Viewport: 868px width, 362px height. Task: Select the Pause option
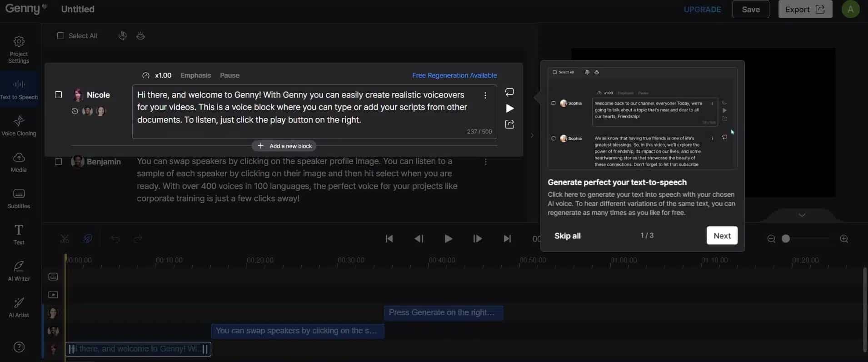coord(229,75)
